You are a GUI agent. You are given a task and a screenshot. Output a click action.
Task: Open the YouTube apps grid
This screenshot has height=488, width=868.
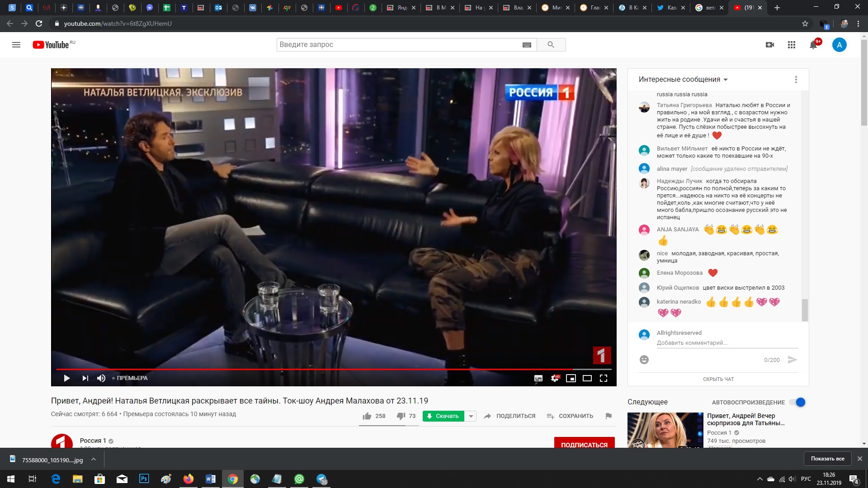click(x=792, y=45)
